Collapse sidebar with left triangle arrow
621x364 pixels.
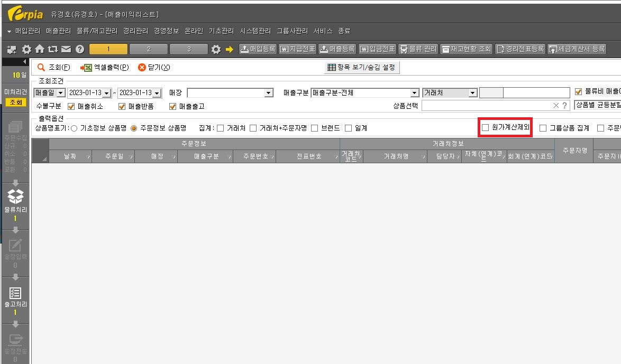coord(24,62)
